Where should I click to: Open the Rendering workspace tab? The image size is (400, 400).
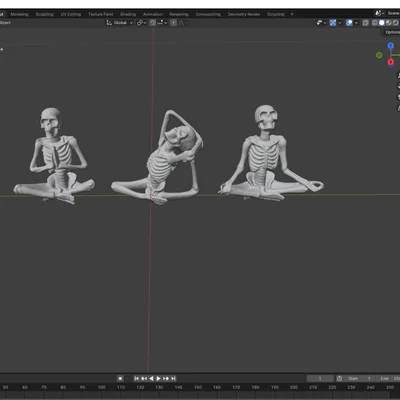point(179,14)
